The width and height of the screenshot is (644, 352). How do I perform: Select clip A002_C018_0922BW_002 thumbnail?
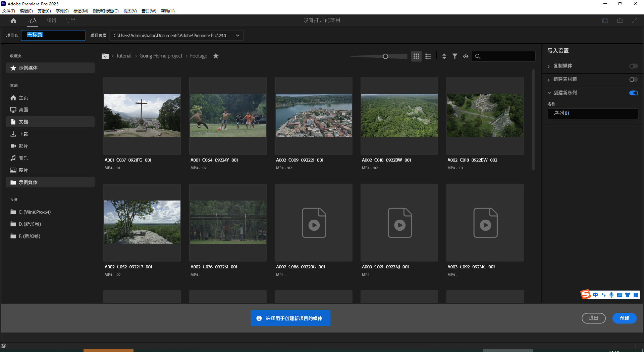(485, 116)
